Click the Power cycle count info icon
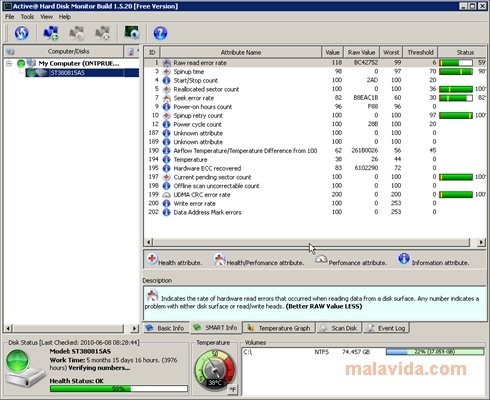The height and width of the screenshot is (400, 490). pos(166,124)
